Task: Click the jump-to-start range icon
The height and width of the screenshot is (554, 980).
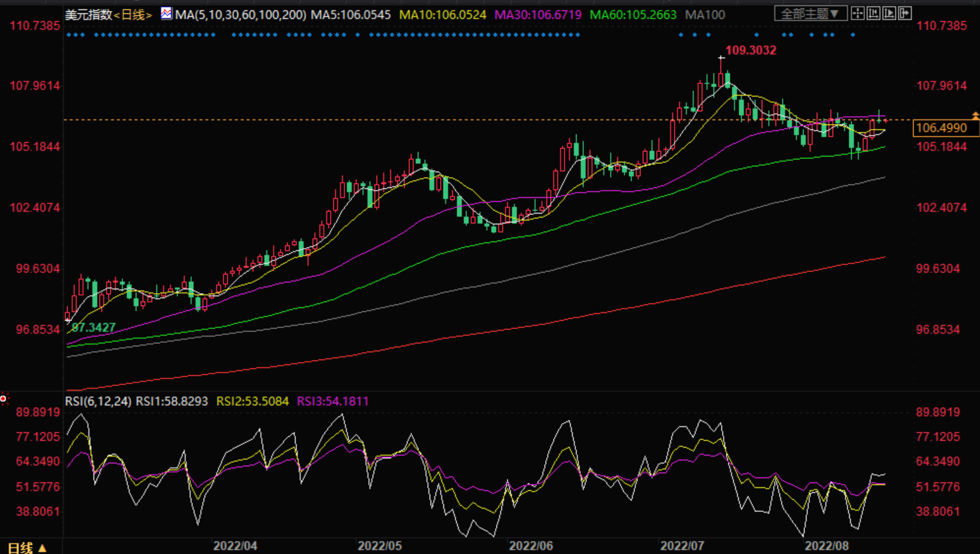Action: tap(873, 13)
